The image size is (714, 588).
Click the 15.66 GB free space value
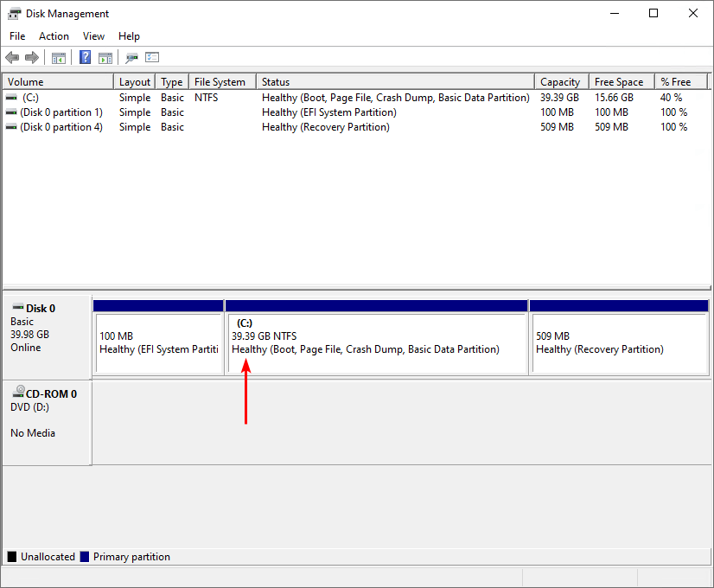pos(614,98)
